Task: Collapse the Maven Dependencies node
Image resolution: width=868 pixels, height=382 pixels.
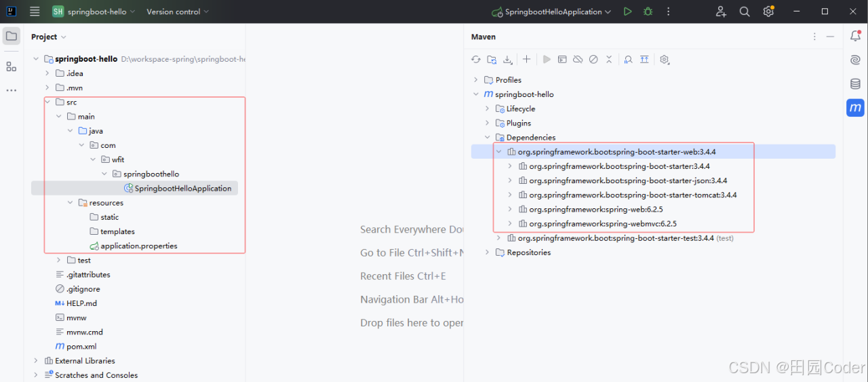Action: pyautogui.click(x=487, y=137)
